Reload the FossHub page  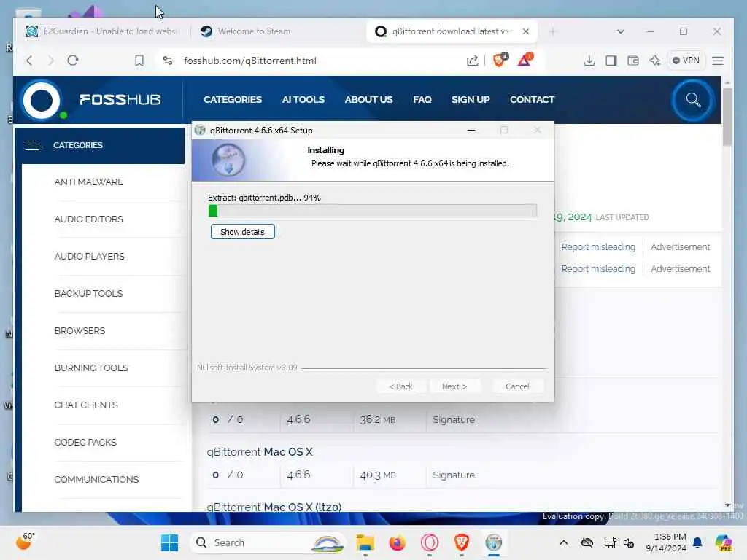(x=72, y=61)
